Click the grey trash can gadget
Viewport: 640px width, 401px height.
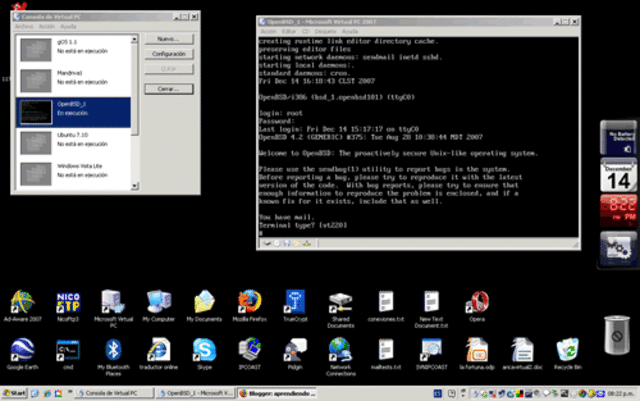(x=617, y=334)
